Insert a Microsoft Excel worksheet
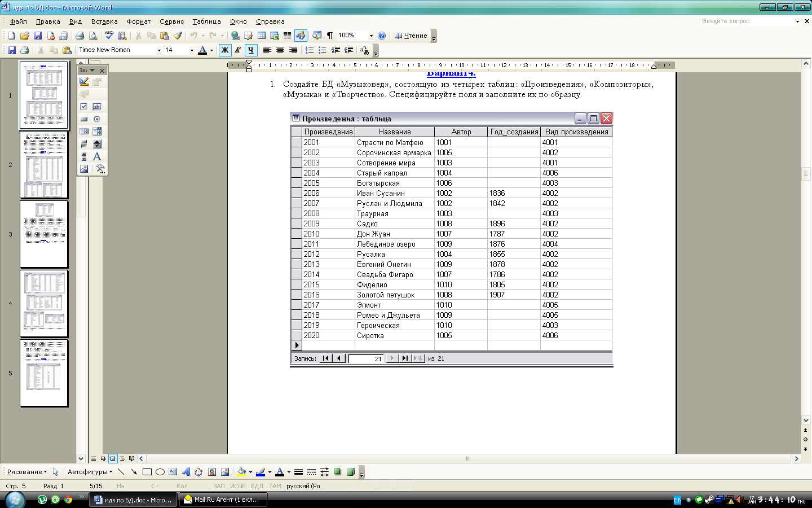The image size is (812, 508). point(275,36)
